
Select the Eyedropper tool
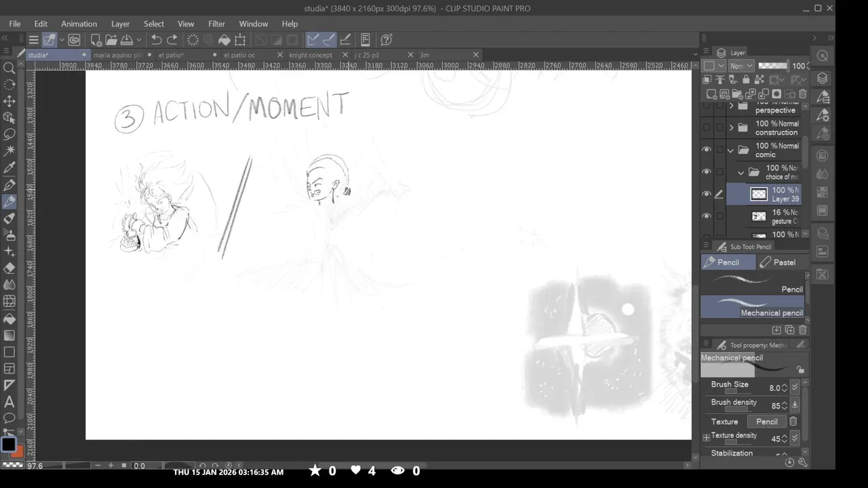point(9,168)
